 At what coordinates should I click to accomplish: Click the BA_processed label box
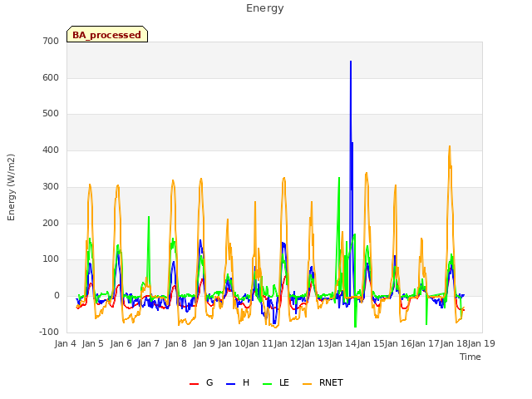click(107, 34)
